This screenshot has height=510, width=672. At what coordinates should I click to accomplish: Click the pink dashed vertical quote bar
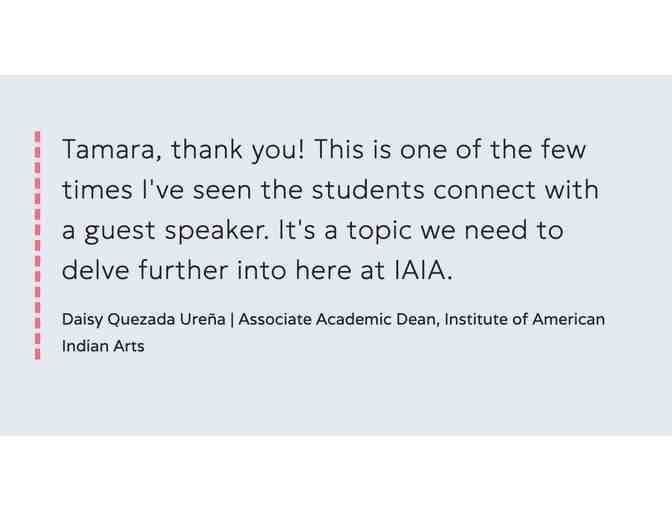38,245
